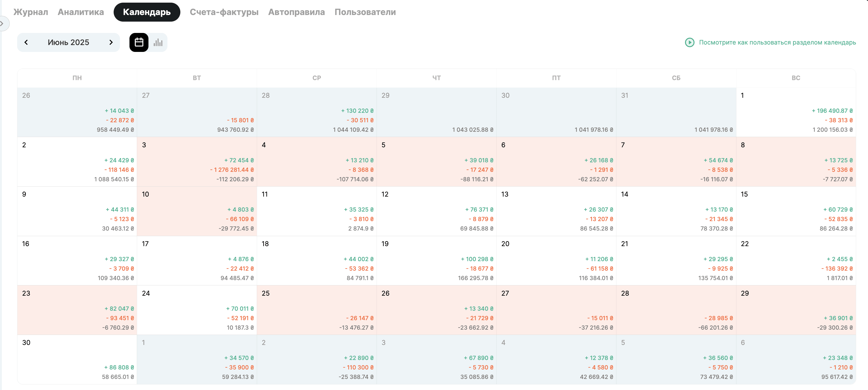This screenshot has height=390, width=868.
Task: Go to previous month arrow
Action: 26,42
